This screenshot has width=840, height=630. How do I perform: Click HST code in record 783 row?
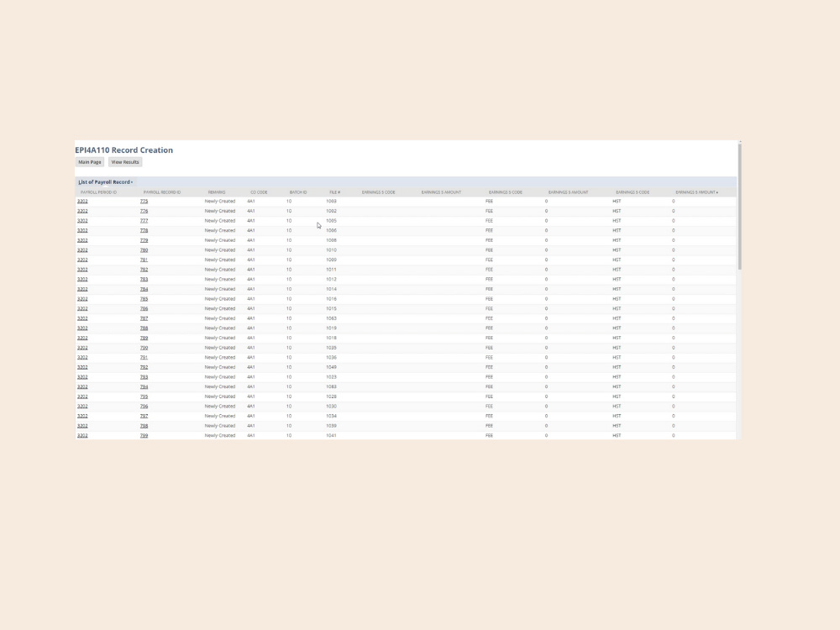617,279
